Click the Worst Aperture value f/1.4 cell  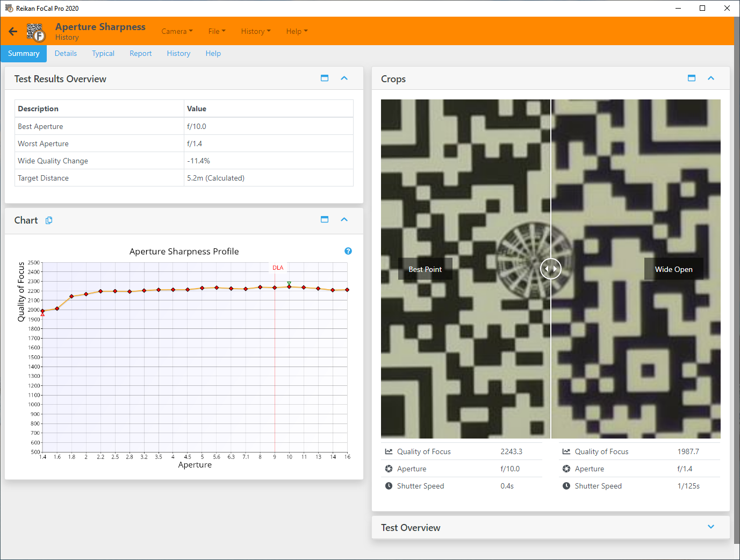point(269,143)
